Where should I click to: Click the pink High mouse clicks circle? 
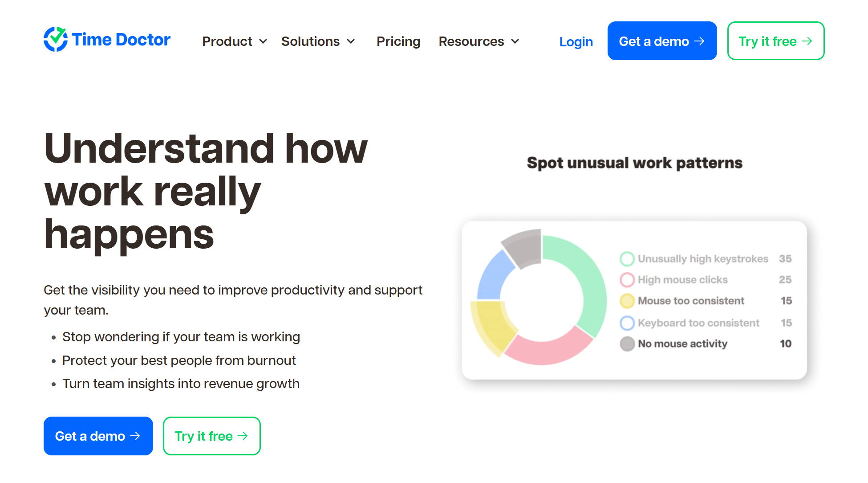click(x=627, y=280)
